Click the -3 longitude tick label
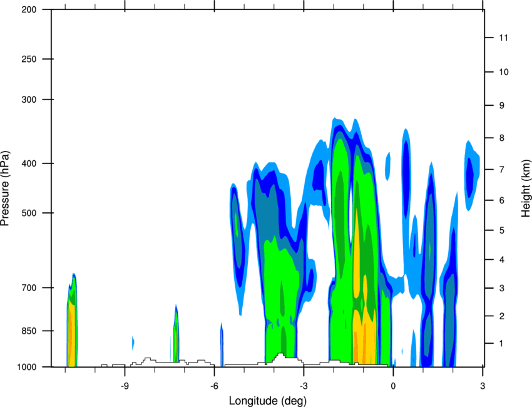Image resolution: width=532 pixels, height=407 pixels. pos(304,386)
